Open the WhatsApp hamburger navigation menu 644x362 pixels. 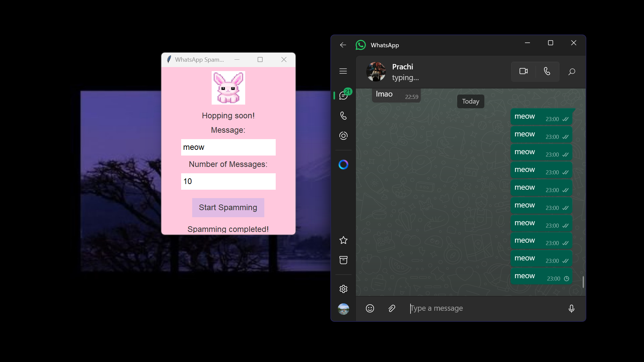(343, 71)
